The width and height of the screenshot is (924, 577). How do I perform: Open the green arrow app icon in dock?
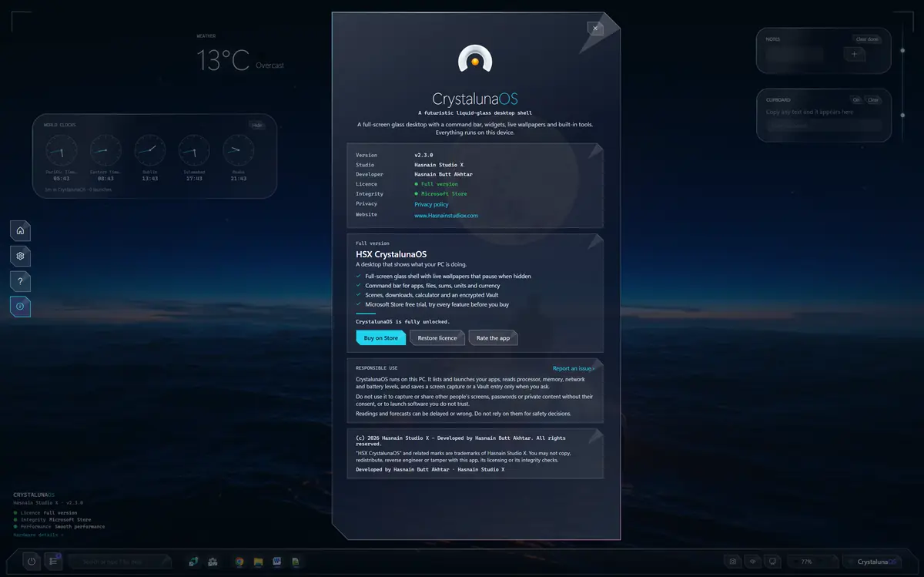point(194,562)
